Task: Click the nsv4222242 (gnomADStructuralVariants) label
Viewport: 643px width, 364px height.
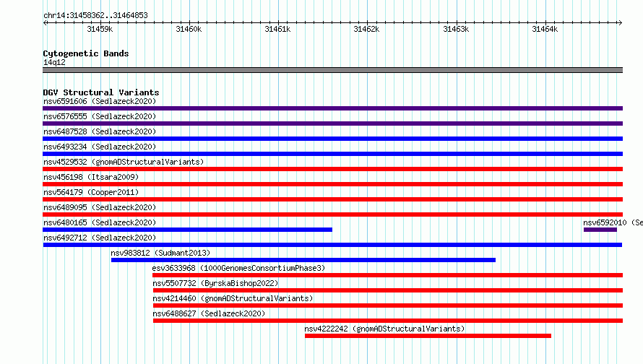Action: click(384, 329)
